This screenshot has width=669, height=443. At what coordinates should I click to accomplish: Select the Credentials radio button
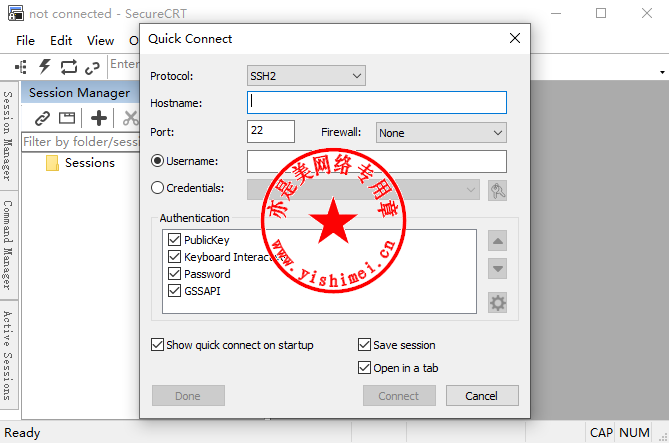(x=157, y=188)
